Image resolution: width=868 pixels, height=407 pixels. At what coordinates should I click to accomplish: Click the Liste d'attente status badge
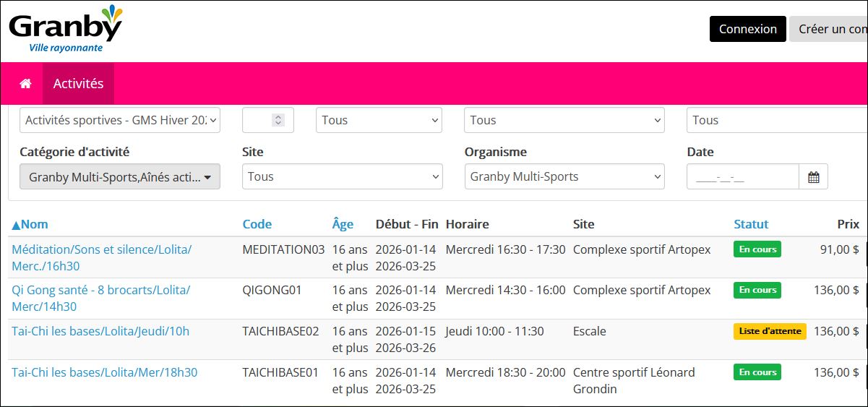(770, 331)
